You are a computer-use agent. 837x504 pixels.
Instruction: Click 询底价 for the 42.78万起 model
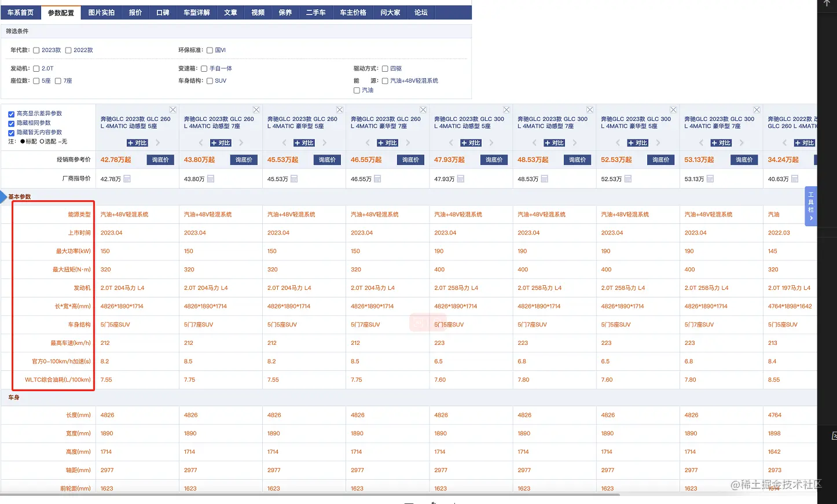160,160
